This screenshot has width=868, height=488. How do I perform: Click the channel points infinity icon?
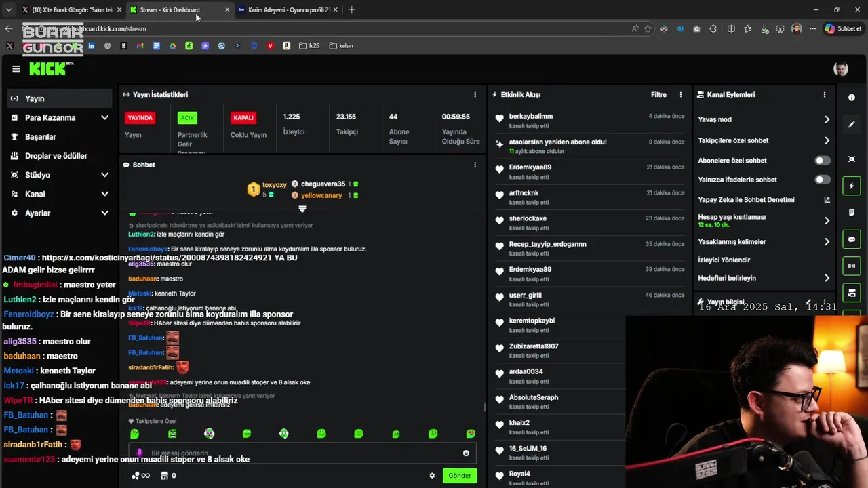coord(140,476)
